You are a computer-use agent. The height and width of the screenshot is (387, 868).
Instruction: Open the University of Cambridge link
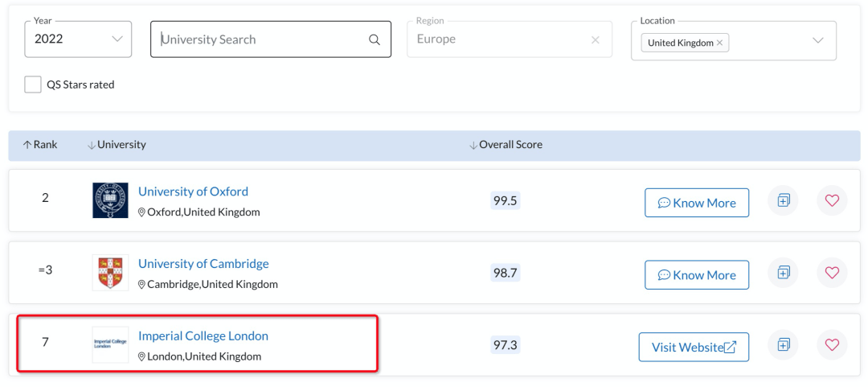point(203,263)
